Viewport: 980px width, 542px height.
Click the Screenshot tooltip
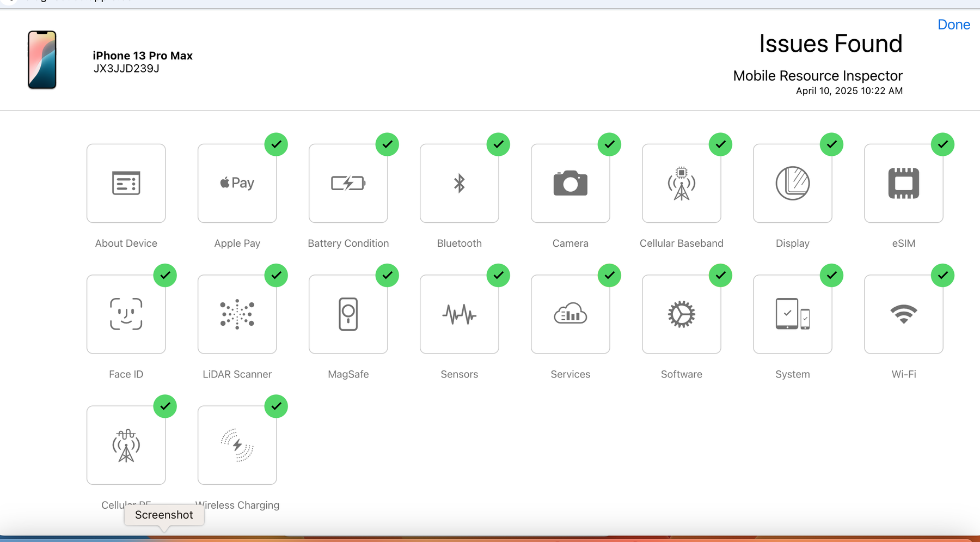(164, 515)
